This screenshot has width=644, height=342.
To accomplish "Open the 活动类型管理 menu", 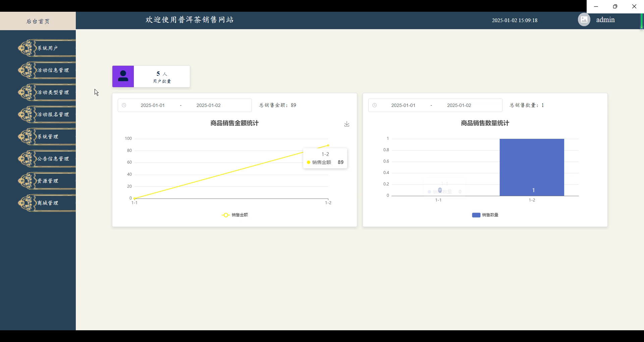I will [x=47, y=92].
